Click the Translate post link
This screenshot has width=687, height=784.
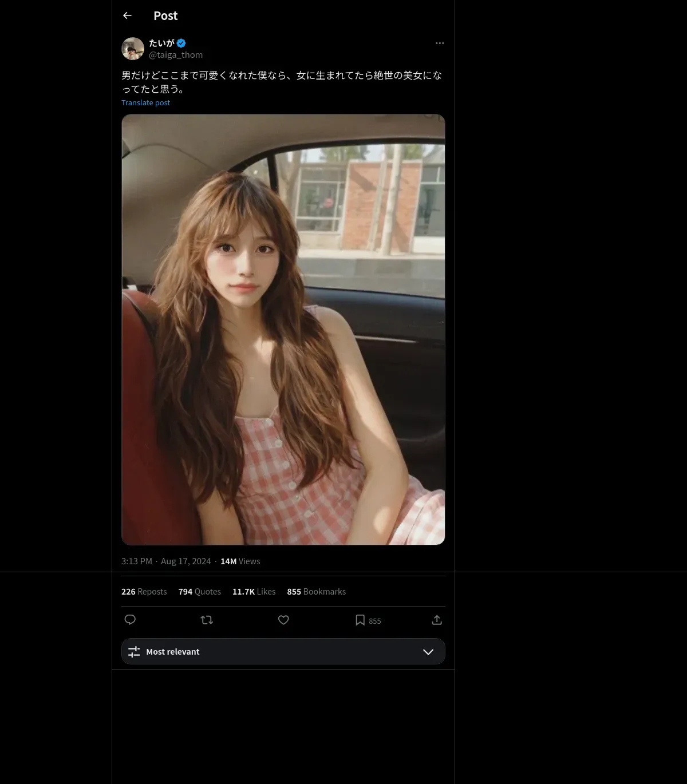pyautogui.click(x=145, y=102)
